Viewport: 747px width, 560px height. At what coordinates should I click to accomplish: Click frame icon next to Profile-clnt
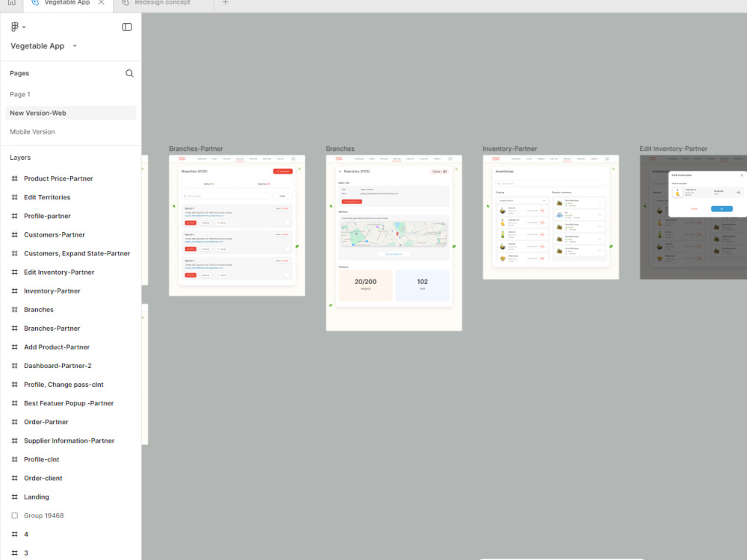pos(14,459)
